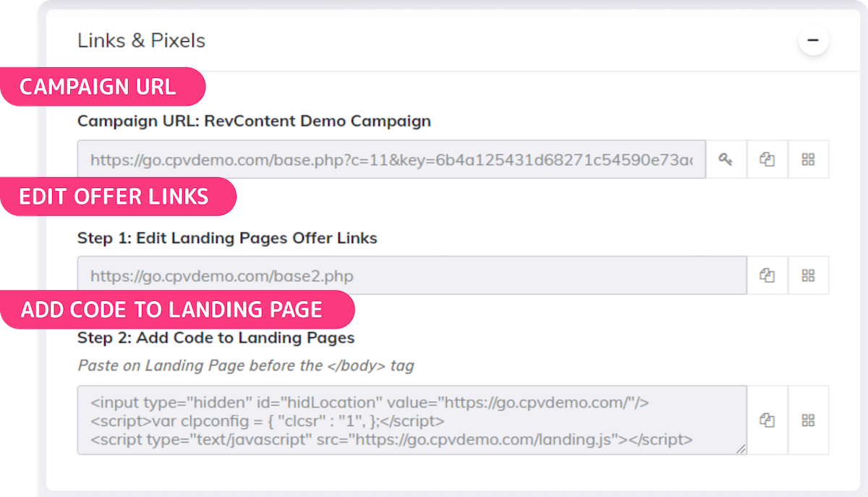Viewport: 868px width, 497px height.
Task: Click the "Paste on Landing Page" hint text
Action: (x=246, y=365)
